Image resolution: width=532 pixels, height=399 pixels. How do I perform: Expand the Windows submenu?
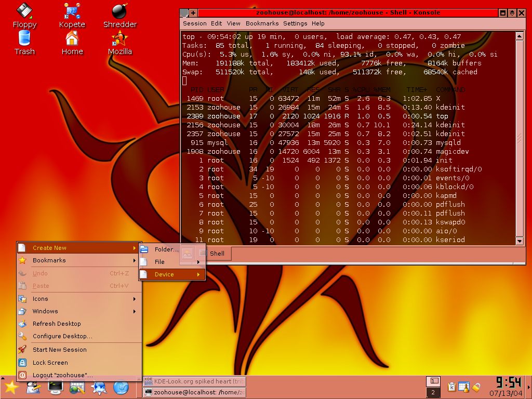click(79, 311)
